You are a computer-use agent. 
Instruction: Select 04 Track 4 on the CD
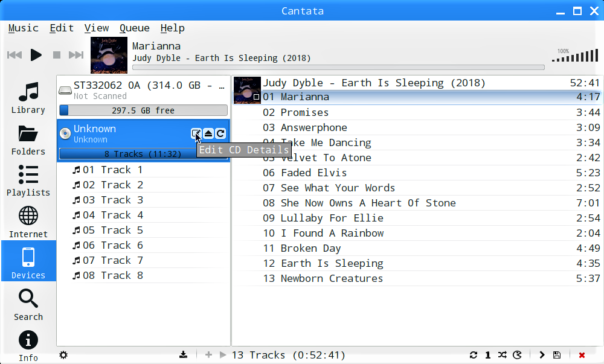[143, 215]
